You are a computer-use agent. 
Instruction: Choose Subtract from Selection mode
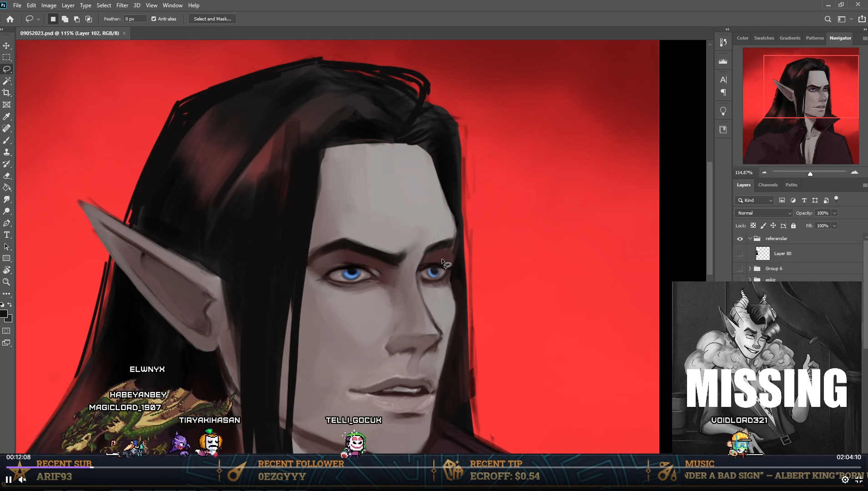click(x=77, y=19)
